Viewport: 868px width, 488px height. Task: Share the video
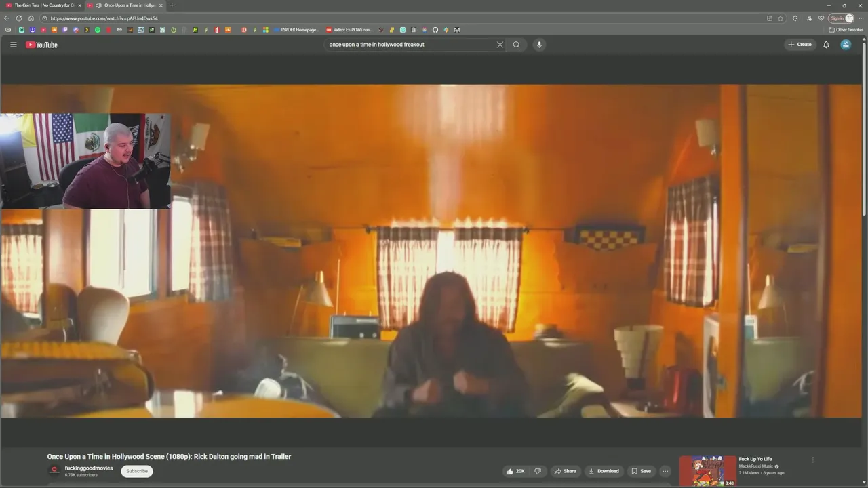[565, 471]
